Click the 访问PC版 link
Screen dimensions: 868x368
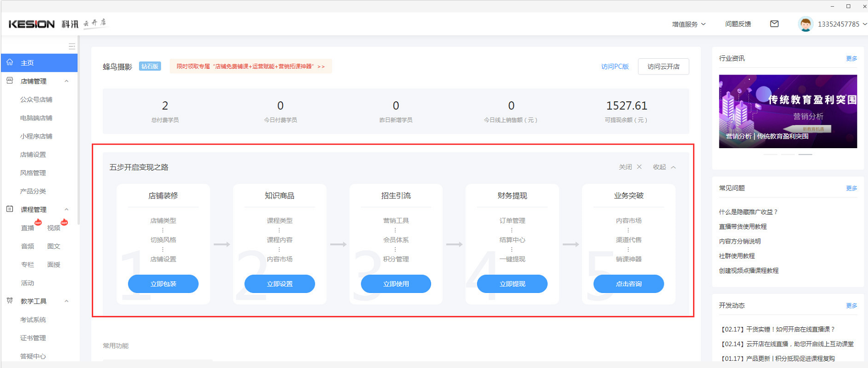pos(615,66)
